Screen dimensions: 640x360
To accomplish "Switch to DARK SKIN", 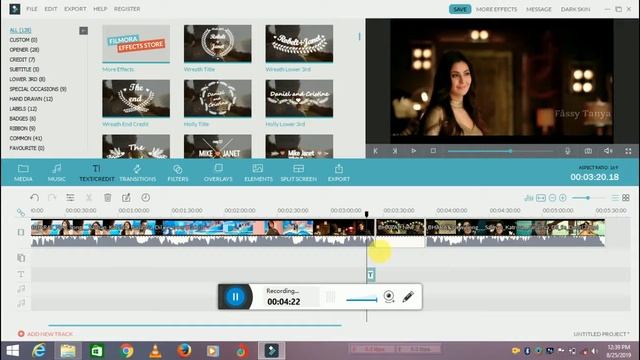I will [x=575, y=9].
